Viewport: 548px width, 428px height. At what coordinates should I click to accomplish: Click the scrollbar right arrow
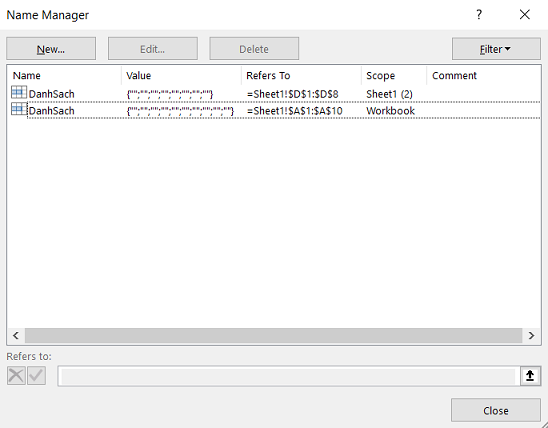(532, 335)
